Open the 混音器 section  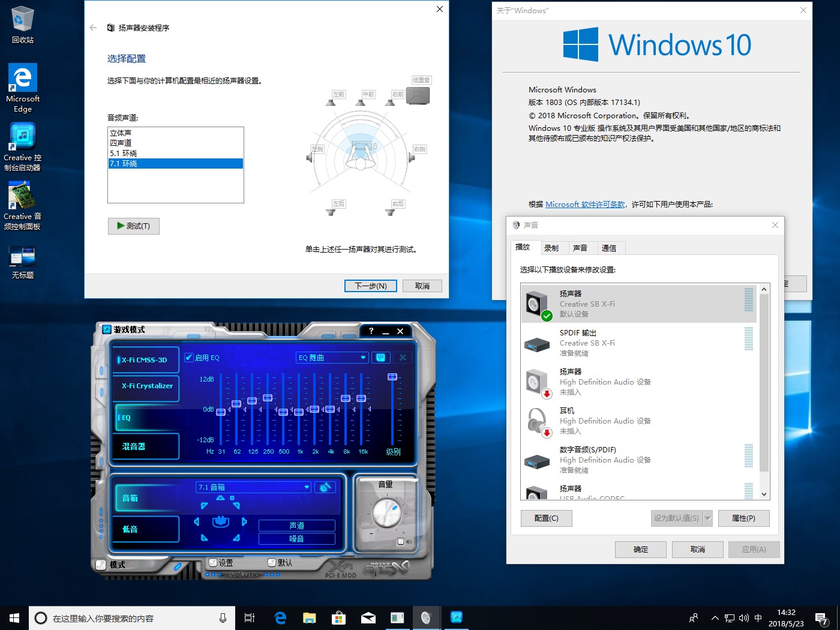146,446
